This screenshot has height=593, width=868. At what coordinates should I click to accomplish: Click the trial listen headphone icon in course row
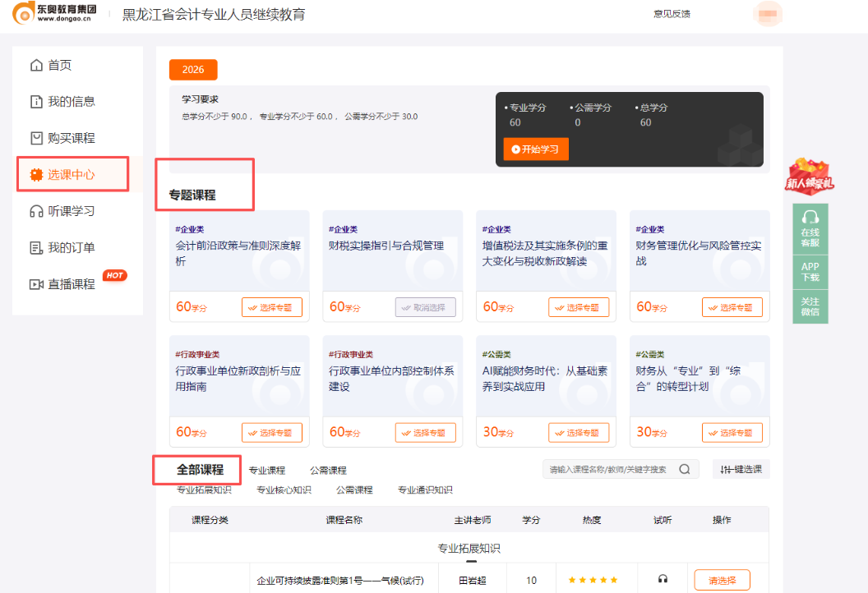pos(663,579)
